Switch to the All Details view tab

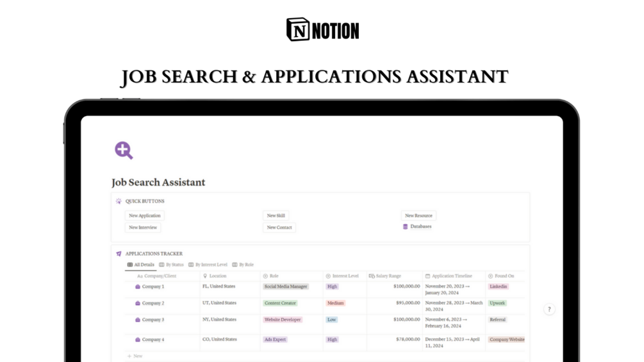point(141,265)
